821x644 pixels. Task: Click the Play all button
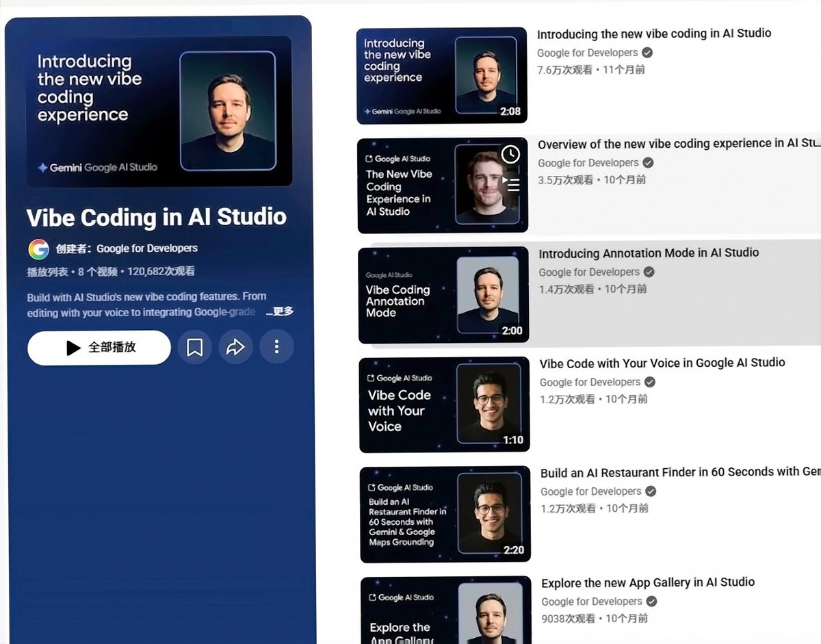point(99,348)
